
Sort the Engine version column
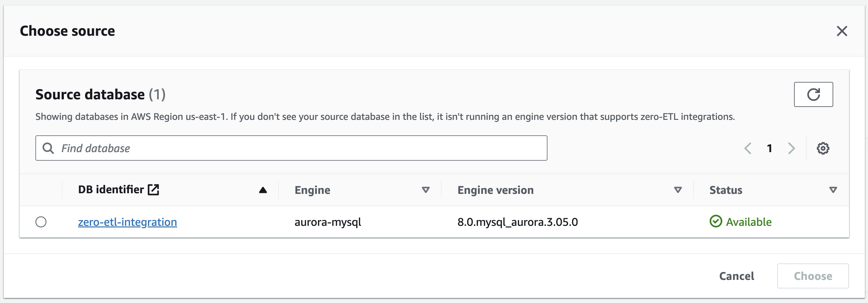coord(678,190)
